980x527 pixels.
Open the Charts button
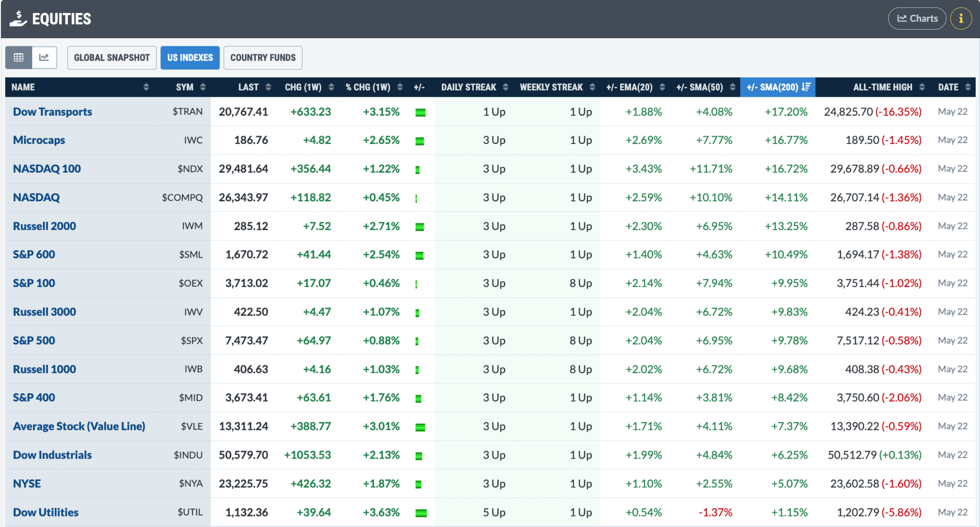pos(917,19)
